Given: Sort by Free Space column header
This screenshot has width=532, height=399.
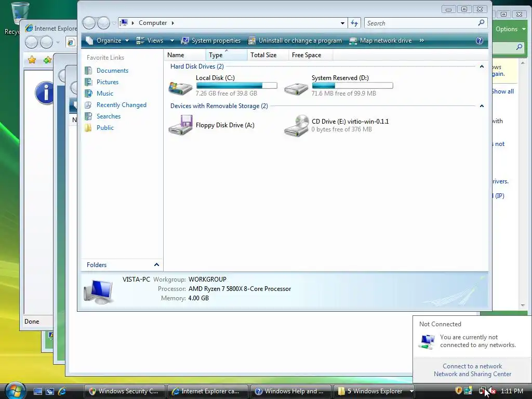Looking at the screenshot, I should [311, 55].
